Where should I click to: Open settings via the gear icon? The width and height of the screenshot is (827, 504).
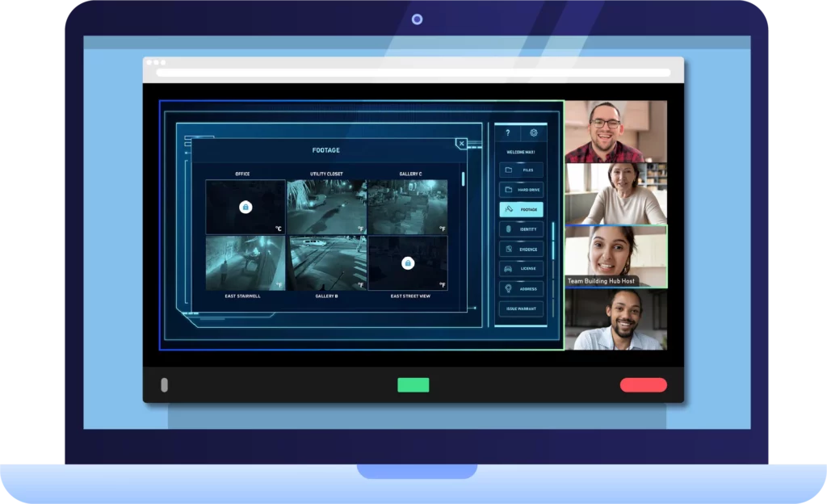533,133
